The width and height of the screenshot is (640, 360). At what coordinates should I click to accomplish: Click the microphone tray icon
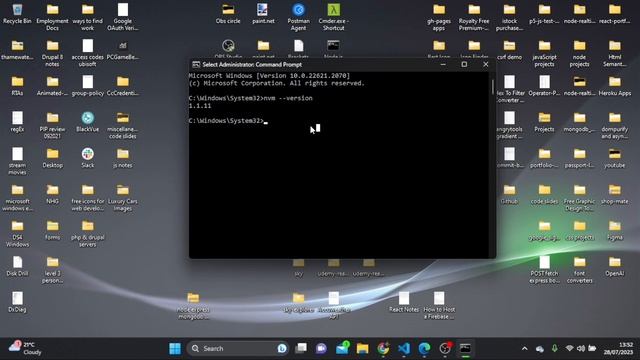click(554, 348)
